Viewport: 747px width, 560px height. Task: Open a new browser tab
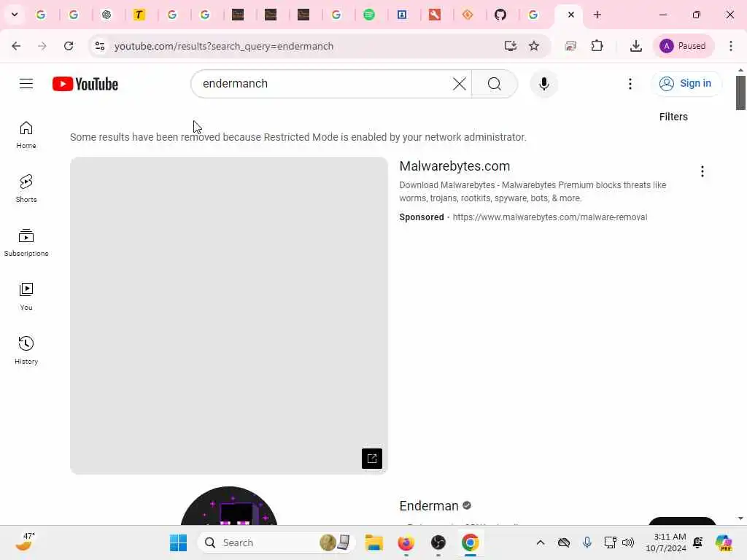pyautogui.click(x=597, y=15)
